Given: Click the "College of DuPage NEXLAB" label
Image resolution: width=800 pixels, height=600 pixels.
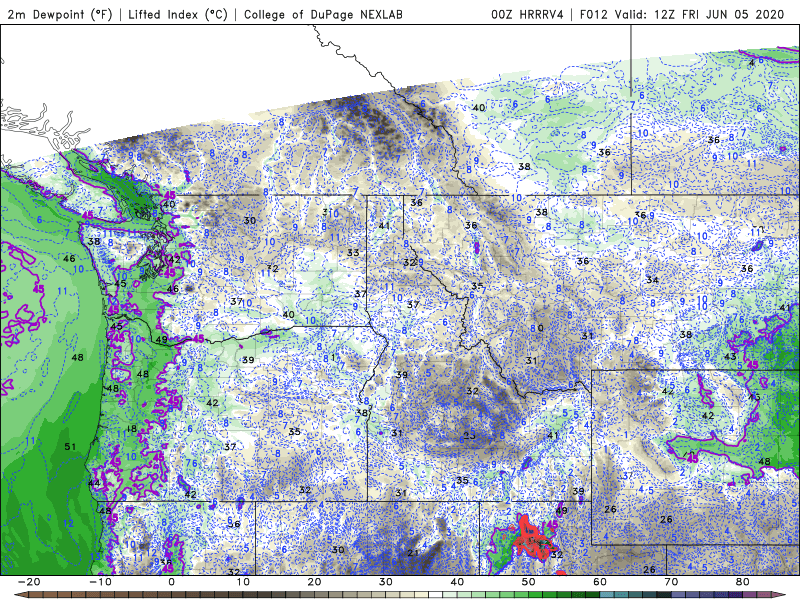Looking at the screenshot, I should click(x=323, y=14).
